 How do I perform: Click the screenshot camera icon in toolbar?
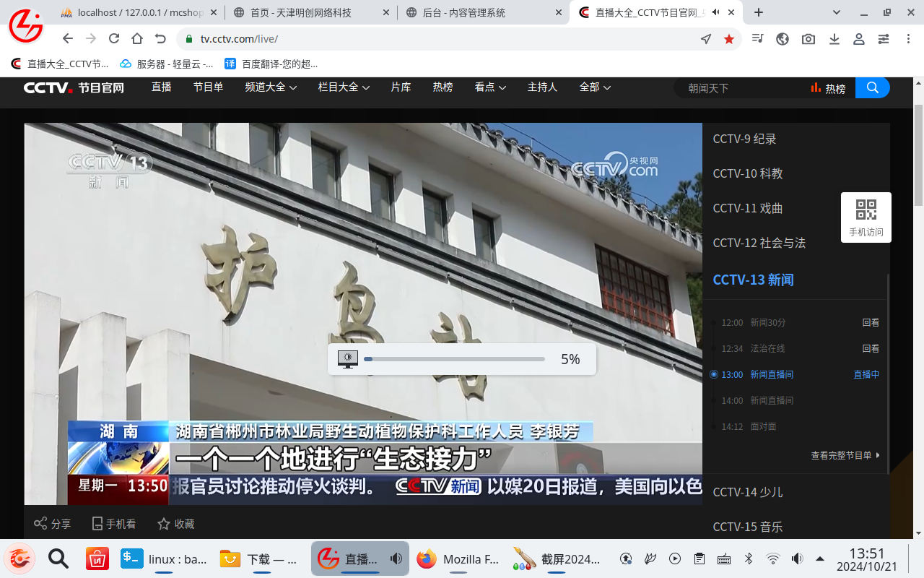[x=808, y=39]
